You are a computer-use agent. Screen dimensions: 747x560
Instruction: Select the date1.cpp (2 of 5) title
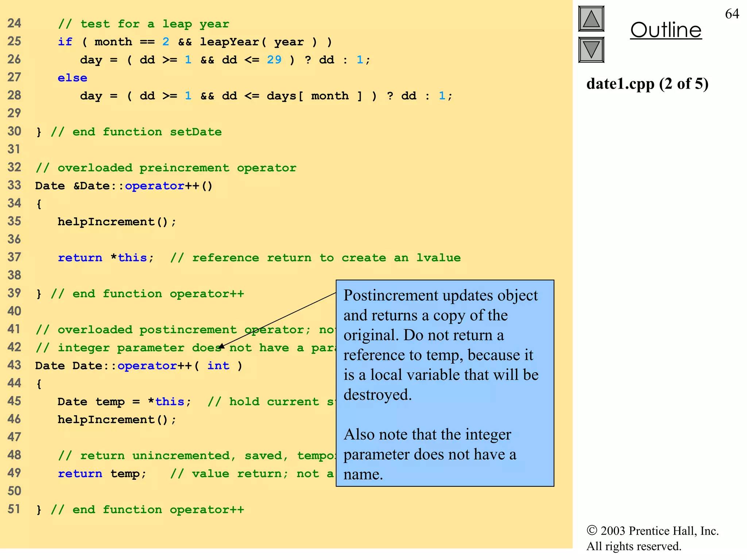pos(647,84)
